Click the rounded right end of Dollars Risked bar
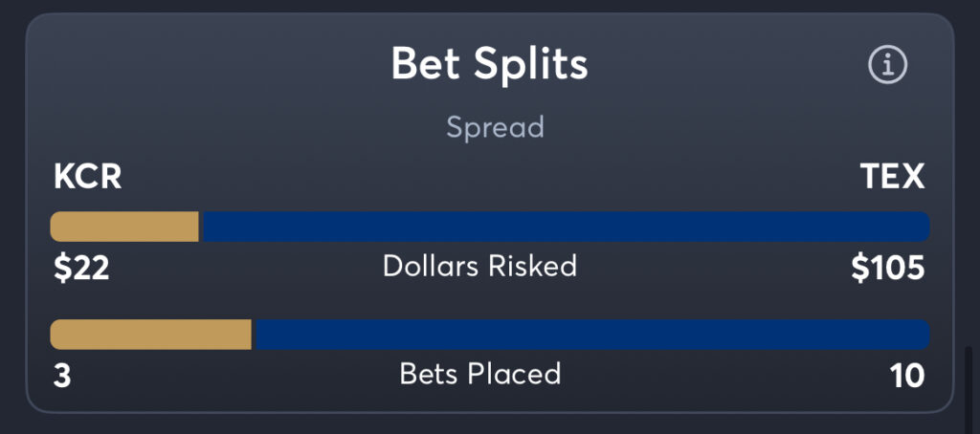The height and width of the screenshot is (434, 980). coord(923,227)
